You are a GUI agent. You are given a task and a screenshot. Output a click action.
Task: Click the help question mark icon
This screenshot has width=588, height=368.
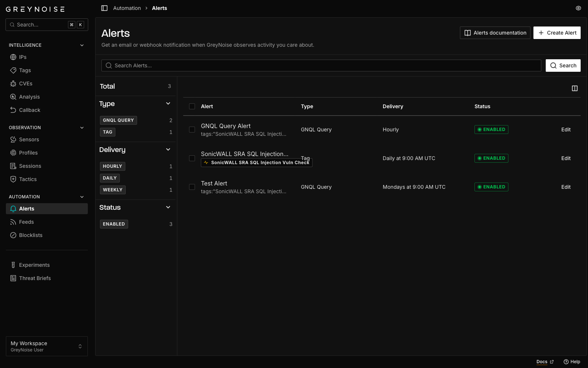[x=566, y=362]
